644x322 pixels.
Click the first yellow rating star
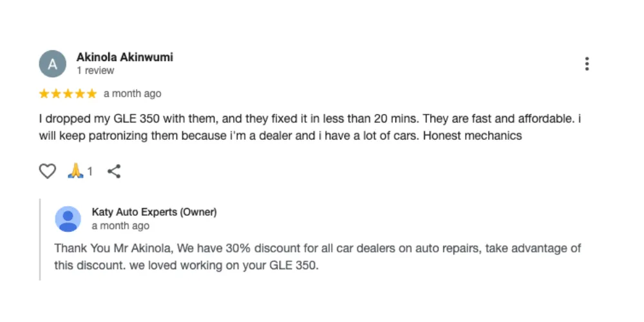click(x=44, y=94)
